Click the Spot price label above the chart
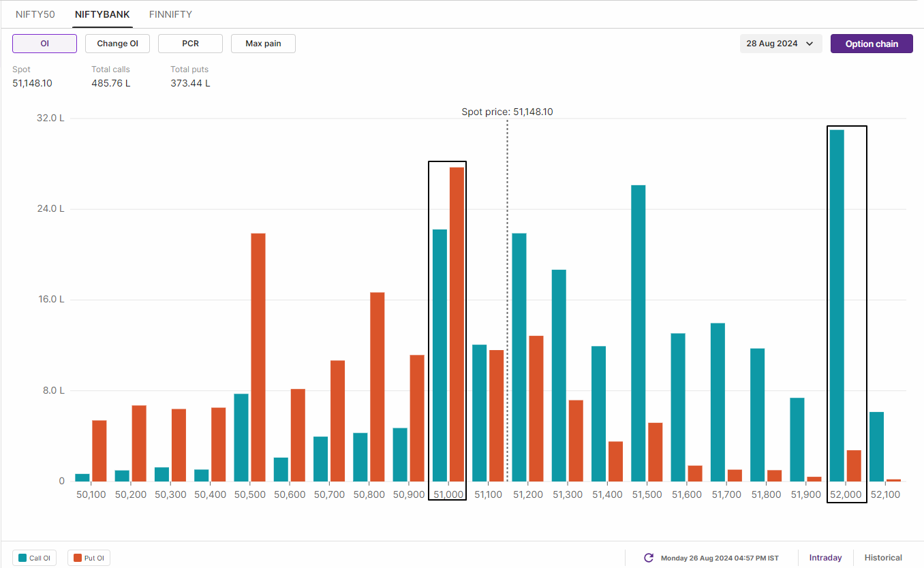924x568 pixels. click(x=507, y=112)
